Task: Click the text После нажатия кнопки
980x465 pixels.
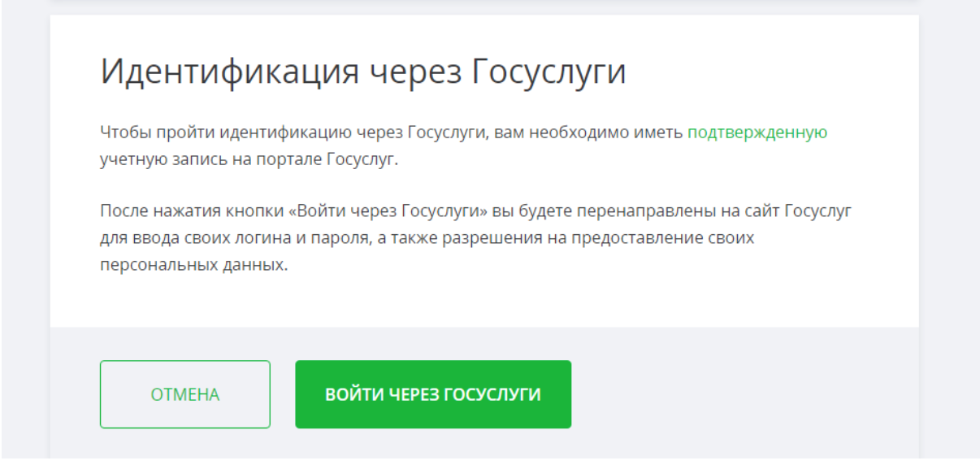Action: 192,212
